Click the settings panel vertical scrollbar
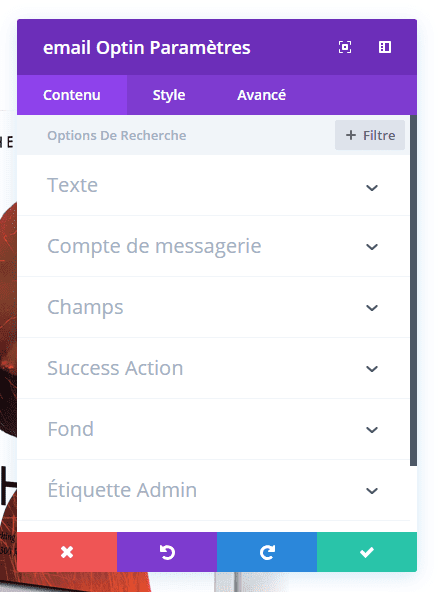Viewport: 438px width, 592px height. tap(413, 290)
